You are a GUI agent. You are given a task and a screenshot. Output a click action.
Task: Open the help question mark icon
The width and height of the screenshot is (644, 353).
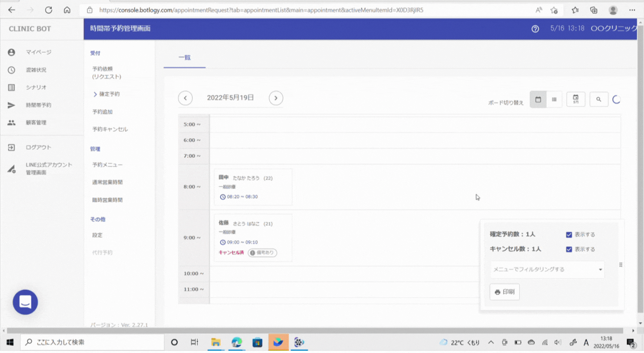pyautogui.click(x=535, y=29)
